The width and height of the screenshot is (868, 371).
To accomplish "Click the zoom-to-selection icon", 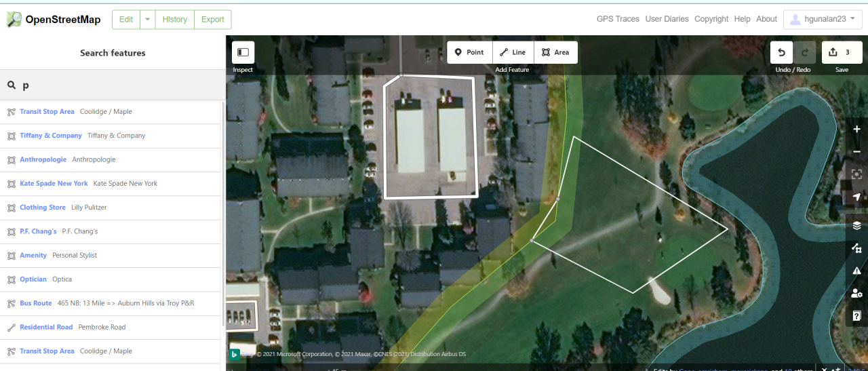I will click(857, 174).
